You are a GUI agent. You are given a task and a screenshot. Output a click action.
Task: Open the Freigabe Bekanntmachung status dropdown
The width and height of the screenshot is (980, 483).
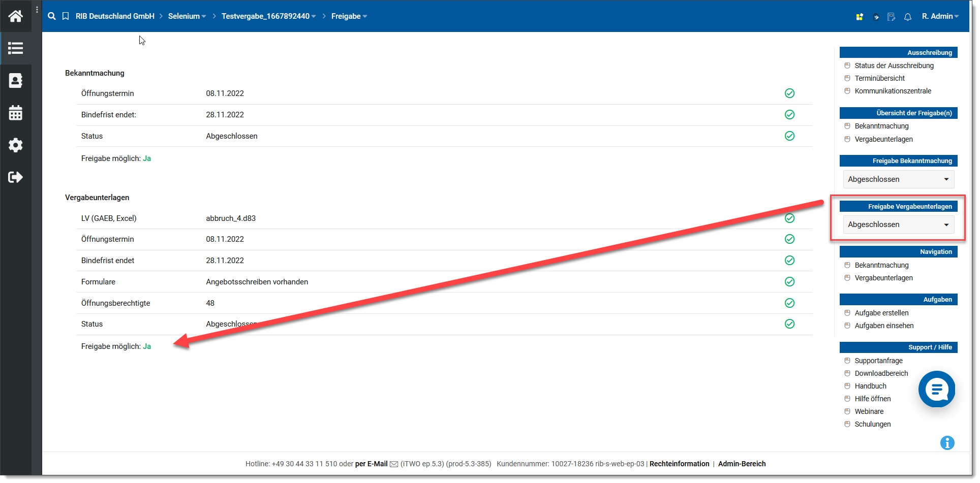[899, 179]
